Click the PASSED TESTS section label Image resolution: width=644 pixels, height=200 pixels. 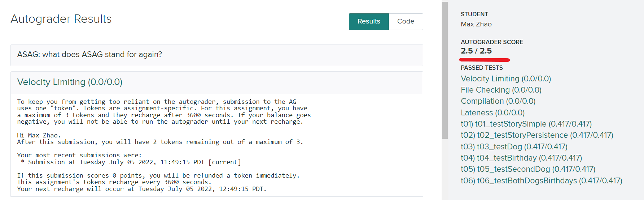(x=481, y=68)
